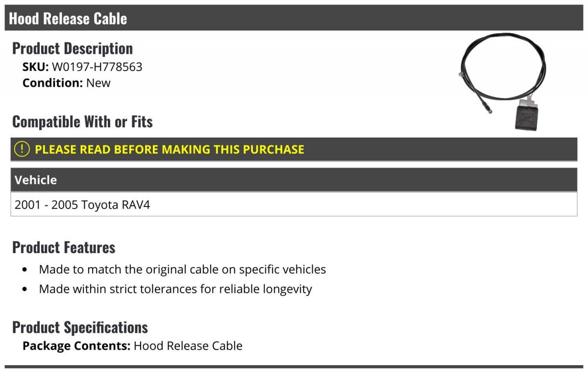This screenshot has width=588, height=373.
Task: Click the Hood Release Cable title bar
Action: pyautogui.click(x=294, y=18)
